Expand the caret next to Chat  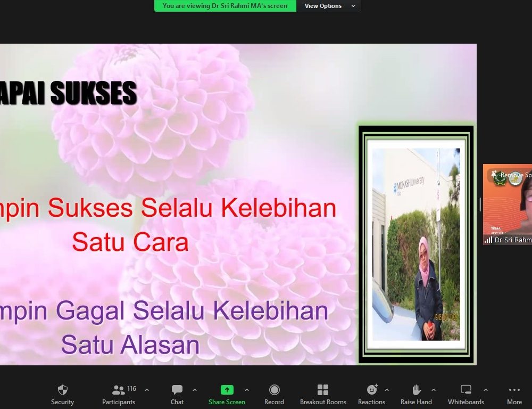point(195,390)
